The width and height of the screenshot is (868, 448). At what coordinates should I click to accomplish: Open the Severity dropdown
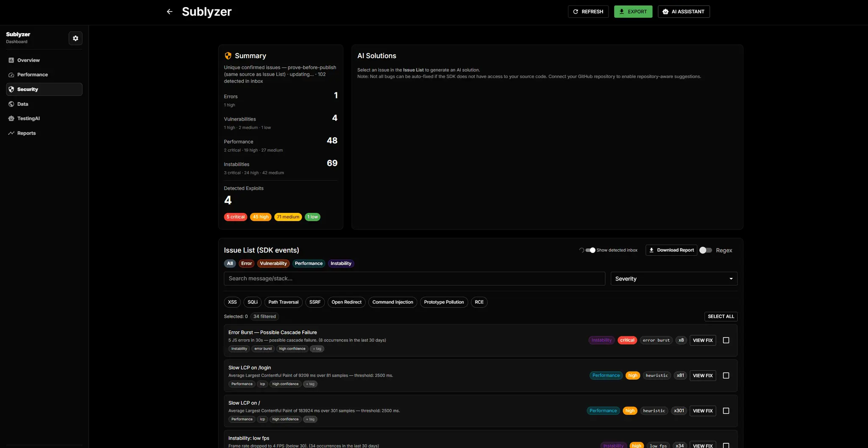tap(673, 279)
